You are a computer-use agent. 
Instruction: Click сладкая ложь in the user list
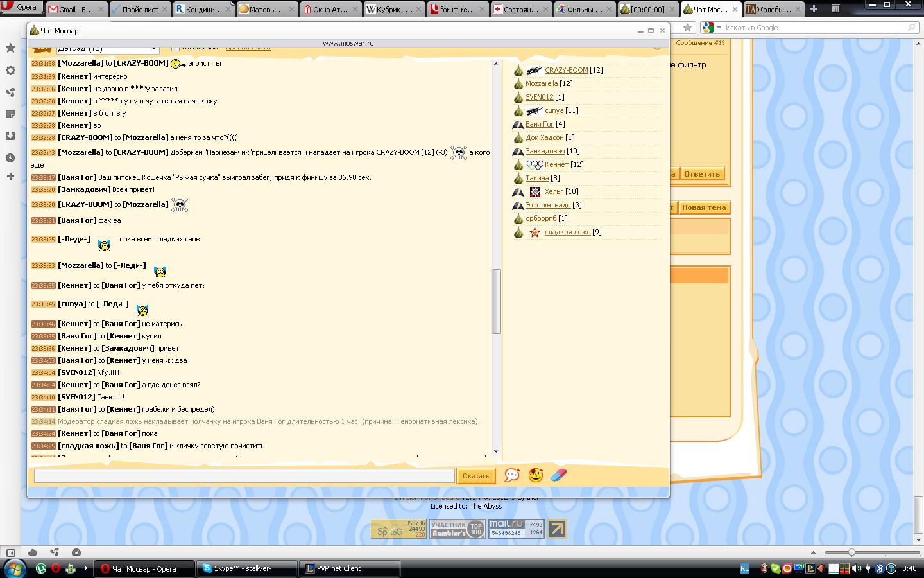click(568, 232)
